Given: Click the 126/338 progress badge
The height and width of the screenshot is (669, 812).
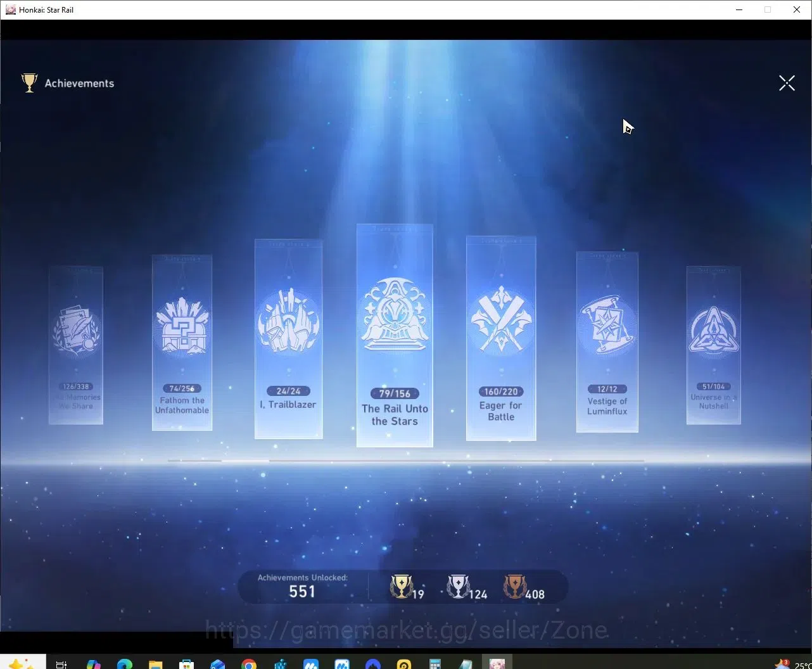Looking at the screenshot, I should tap(76, 386).
